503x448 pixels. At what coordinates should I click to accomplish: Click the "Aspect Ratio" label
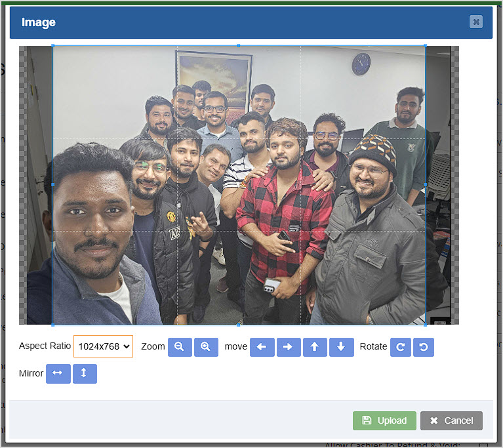tap(45, 346)
